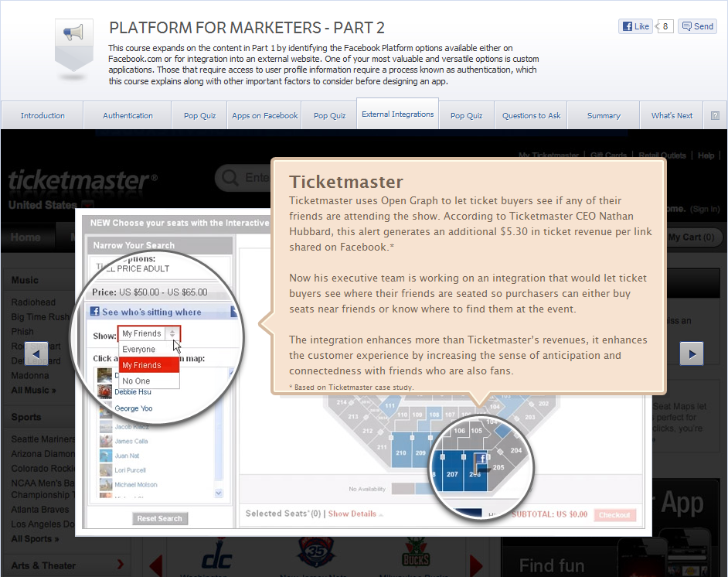Click the Washington Wizards dc logo
Viewport: 728px width, 577px height.
pos(216,555)
